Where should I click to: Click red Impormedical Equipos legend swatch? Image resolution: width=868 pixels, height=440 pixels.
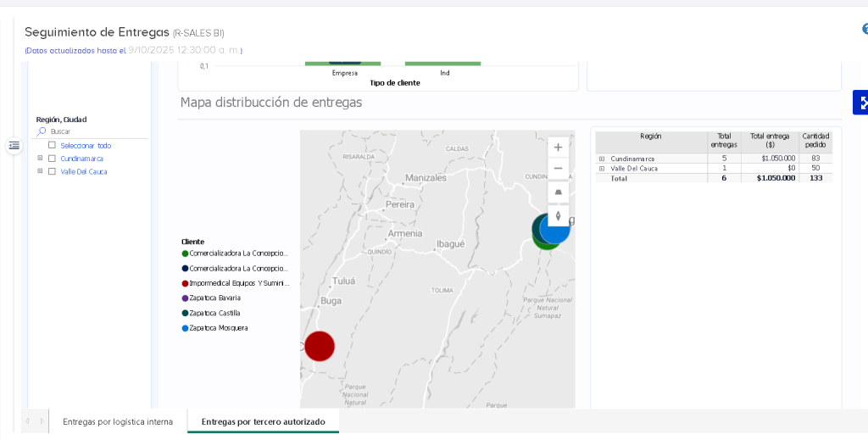point(185,283)
